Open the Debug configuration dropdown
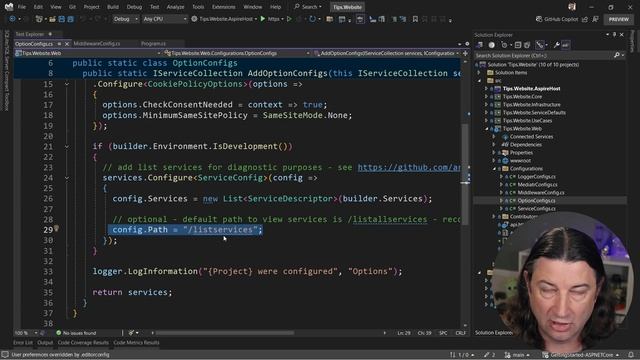Screen dimensions: 640x360 pyautogui.click(x=126, y=19)
